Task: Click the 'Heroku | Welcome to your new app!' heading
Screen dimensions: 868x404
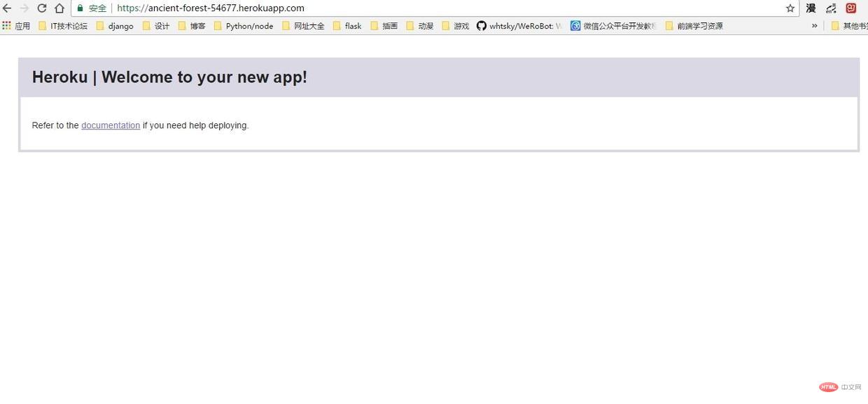Action: (x=169, y=77)
